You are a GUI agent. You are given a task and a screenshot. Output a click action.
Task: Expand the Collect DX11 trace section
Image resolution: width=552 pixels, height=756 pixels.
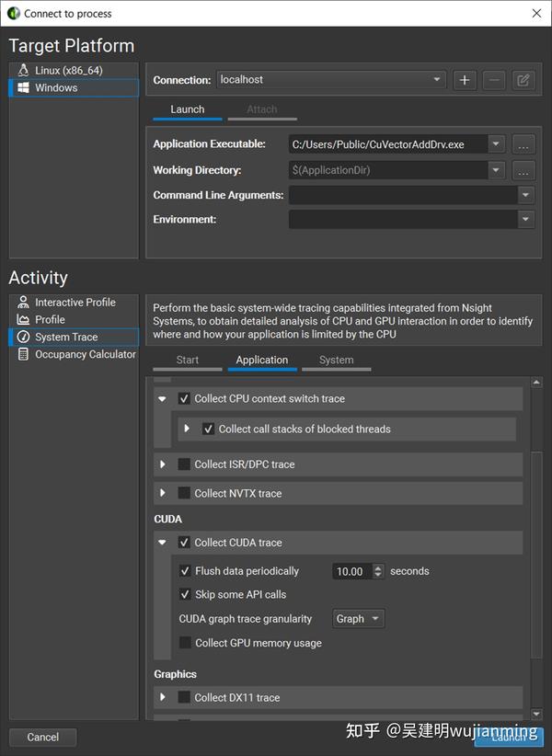163,697
